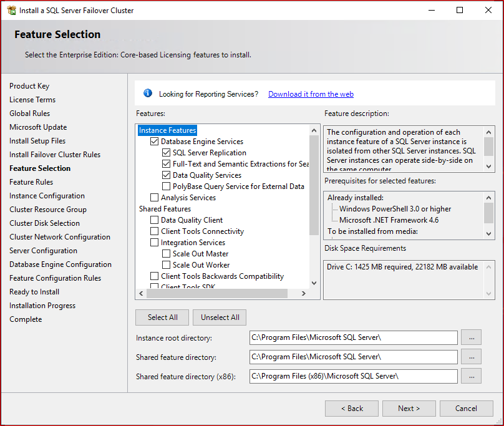Toggle the Database Engine Services checkbox
Viewport: 504px width, 426px height.
[x=154, y=142]
